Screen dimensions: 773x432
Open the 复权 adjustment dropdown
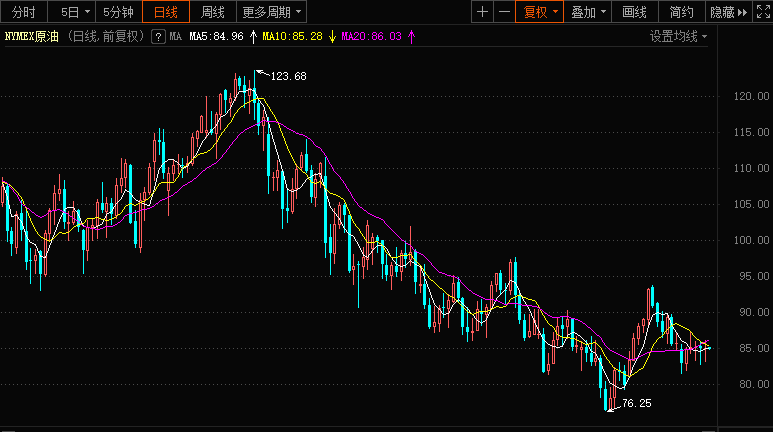[541, 12]
